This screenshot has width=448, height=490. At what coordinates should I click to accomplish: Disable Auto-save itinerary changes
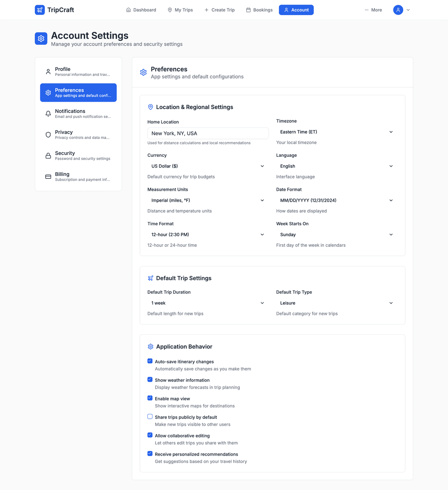click(x=150, y=361)
